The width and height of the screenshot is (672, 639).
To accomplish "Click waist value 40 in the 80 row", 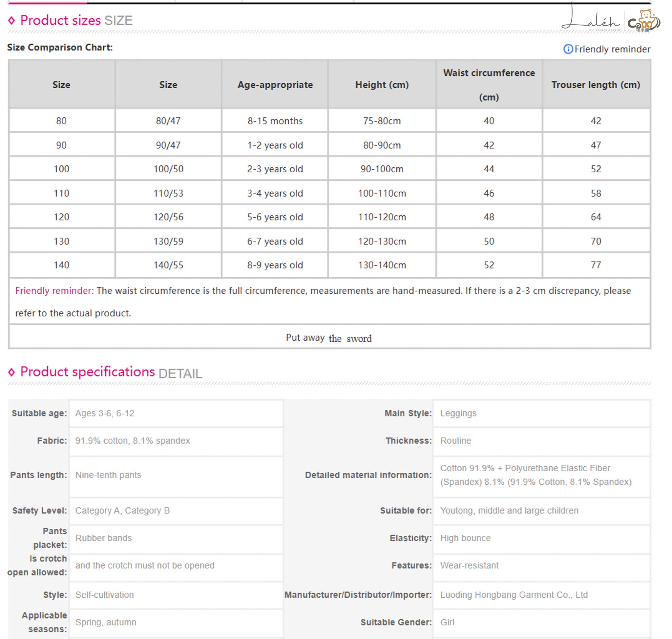I will click(489, 121).
